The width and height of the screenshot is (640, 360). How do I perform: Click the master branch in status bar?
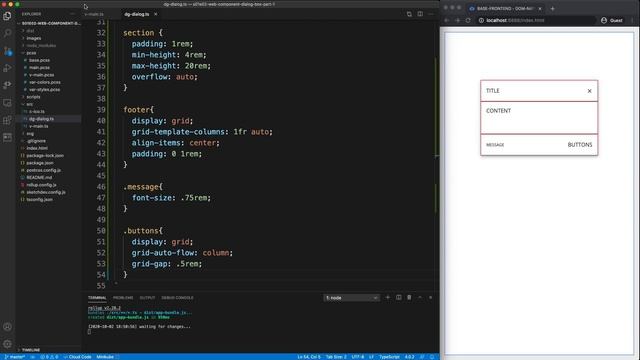(15, 357)
